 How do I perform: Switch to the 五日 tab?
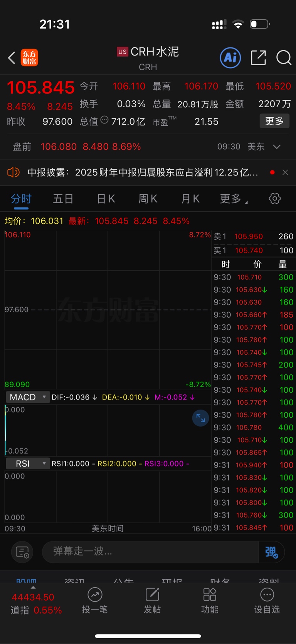(x=63, y=199)
